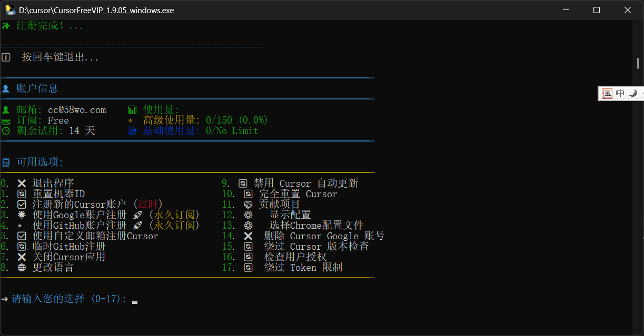Click the gear icon next to 显示配置
Screen dimensions: 644x336
click(248, 215)
